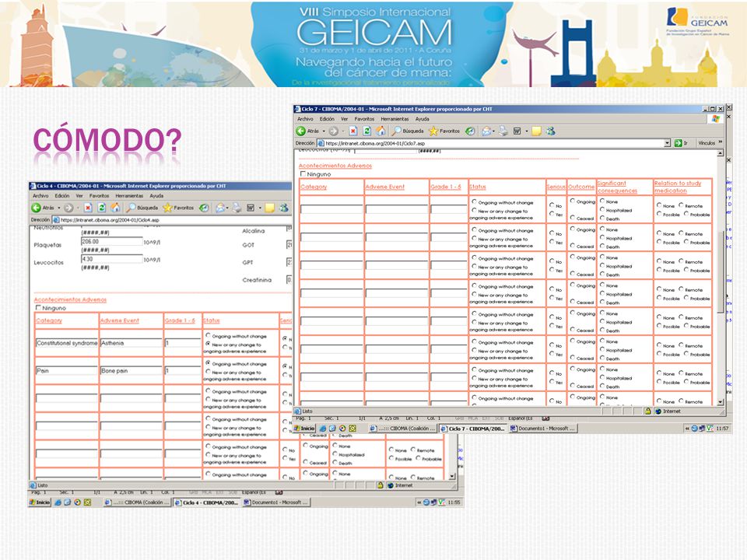This screenshot has width=747, height=560.
Task: Click the Home icon in Ciclo 7 window
Action: click(x=381, y=131)
